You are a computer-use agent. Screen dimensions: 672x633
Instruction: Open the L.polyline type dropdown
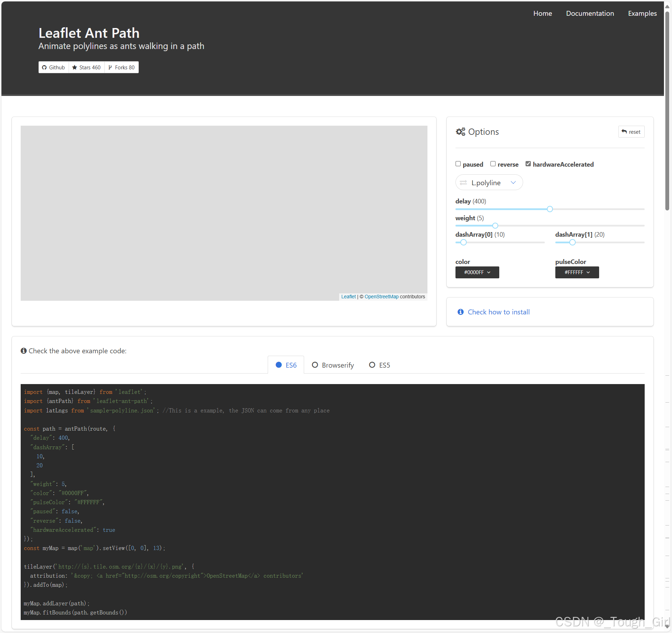[x=489, y=182]
